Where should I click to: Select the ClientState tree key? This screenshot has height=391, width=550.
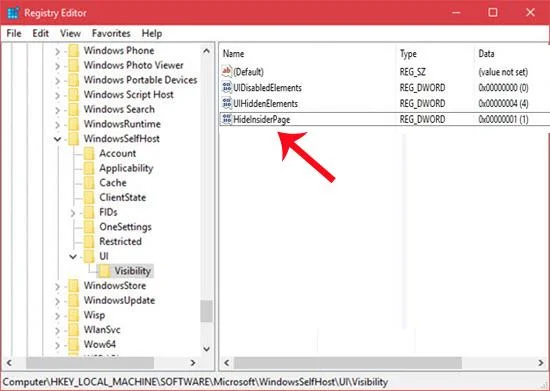(x=122, y=197)
